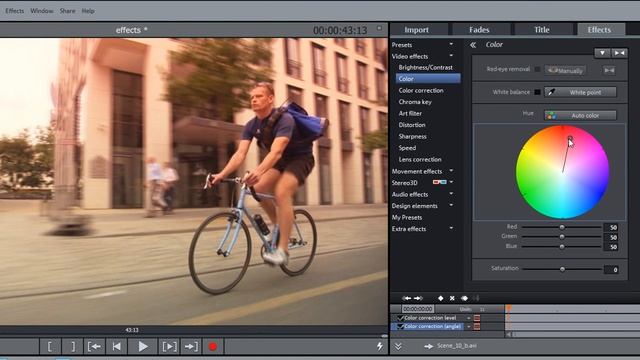The image size is (640, 360).
Task: Open the Art filter effect
Action: pyautogui.click(x=410, y=113)
